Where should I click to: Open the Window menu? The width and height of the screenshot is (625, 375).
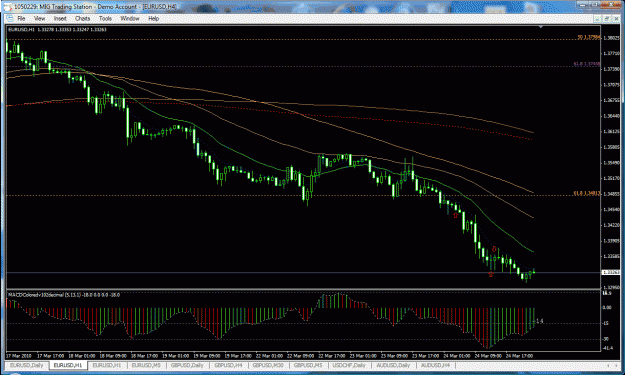(x=130, y=18)
